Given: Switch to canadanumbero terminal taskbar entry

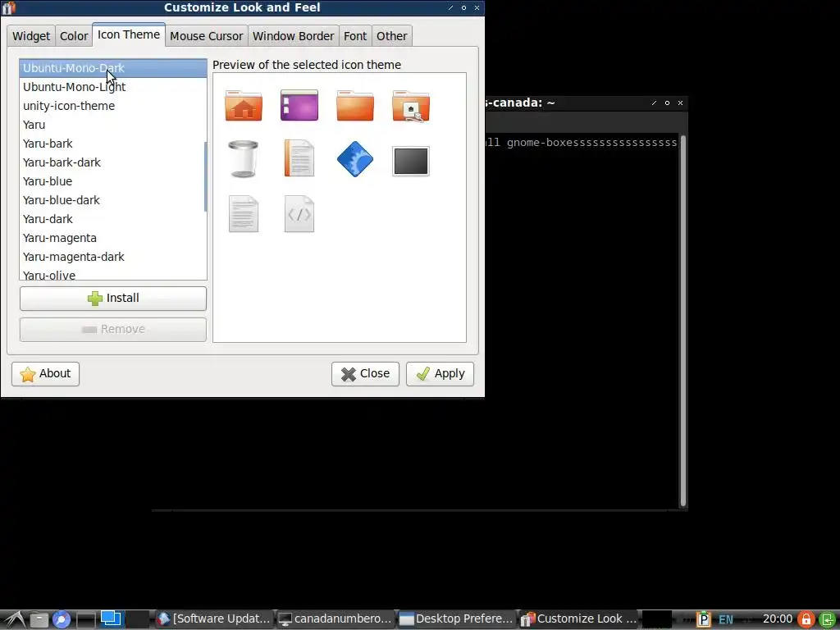Looking at the screenshot, I should [x=336, y=619].
